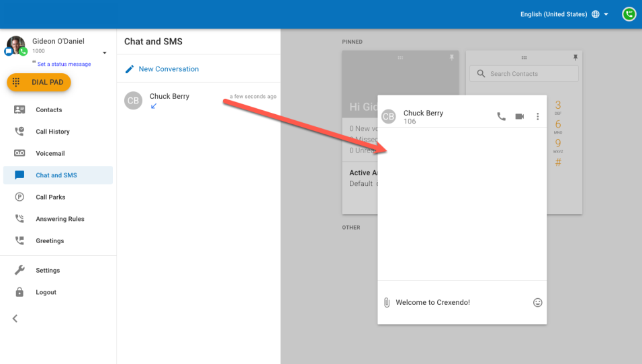Dial number 6 on keypad

click(x=558, y=126)
